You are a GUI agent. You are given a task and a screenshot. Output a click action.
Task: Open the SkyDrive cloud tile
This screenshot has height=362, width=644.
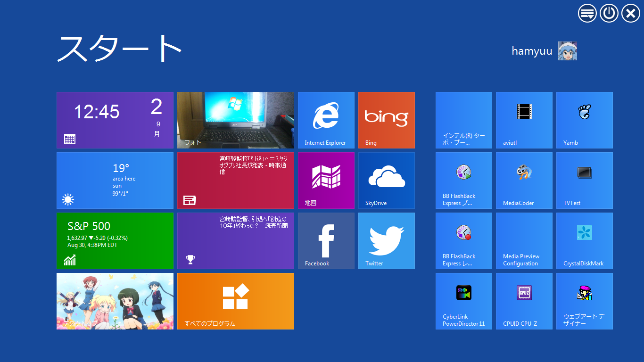coord(387,181)
